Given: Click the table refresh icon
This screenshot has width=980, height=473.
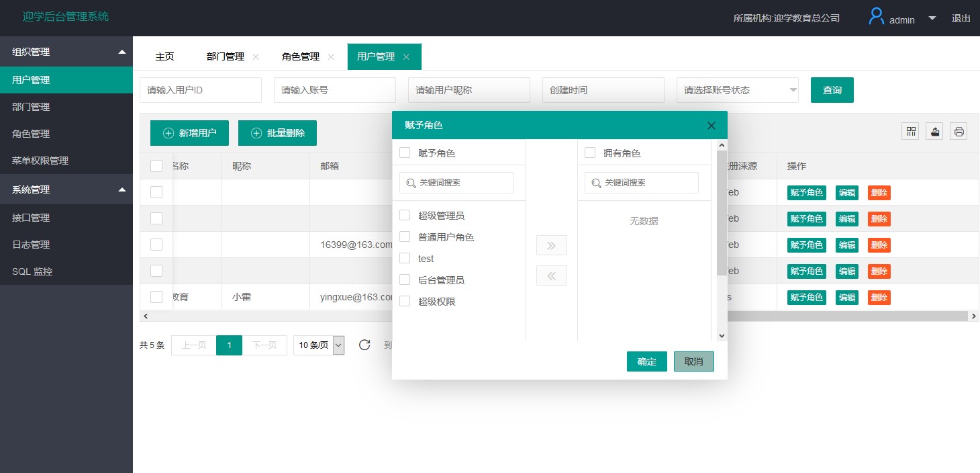Looking at the screenshot, I should 364,345.
